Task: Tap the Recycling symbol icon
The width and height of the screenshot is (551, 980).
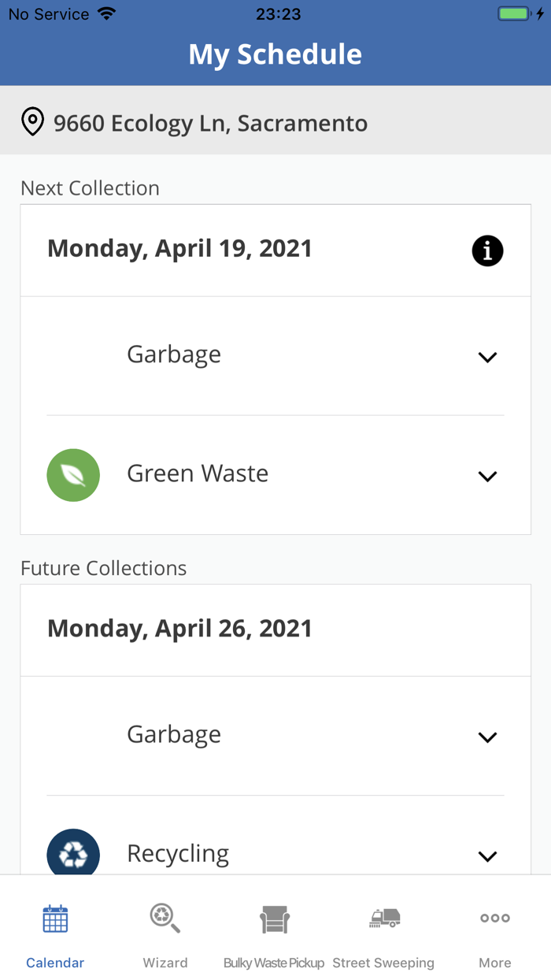Action: point(73,854)
